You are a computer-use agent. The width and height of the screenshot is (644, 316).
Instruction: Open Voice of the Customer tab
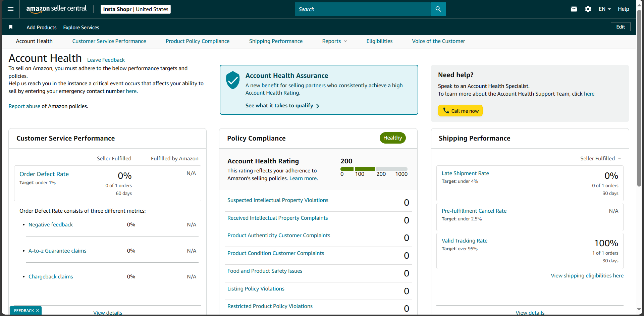click(438, 41)
